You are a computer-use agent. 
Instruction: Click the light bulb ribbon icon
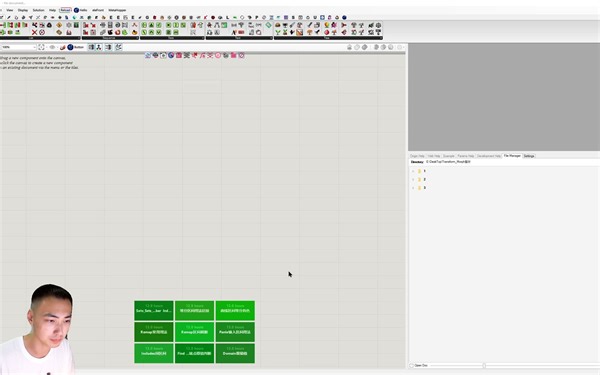(326, 25)
